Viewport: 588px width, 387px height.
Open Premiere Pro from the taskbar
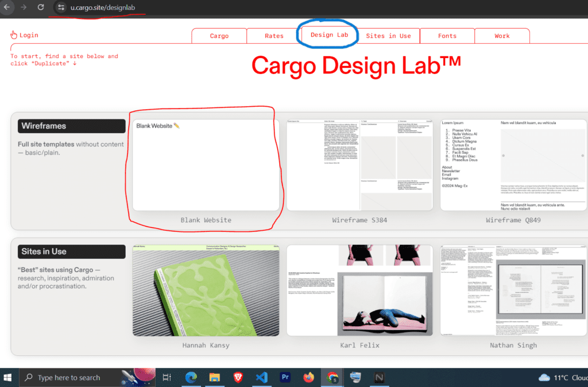[x=285, y=377]
